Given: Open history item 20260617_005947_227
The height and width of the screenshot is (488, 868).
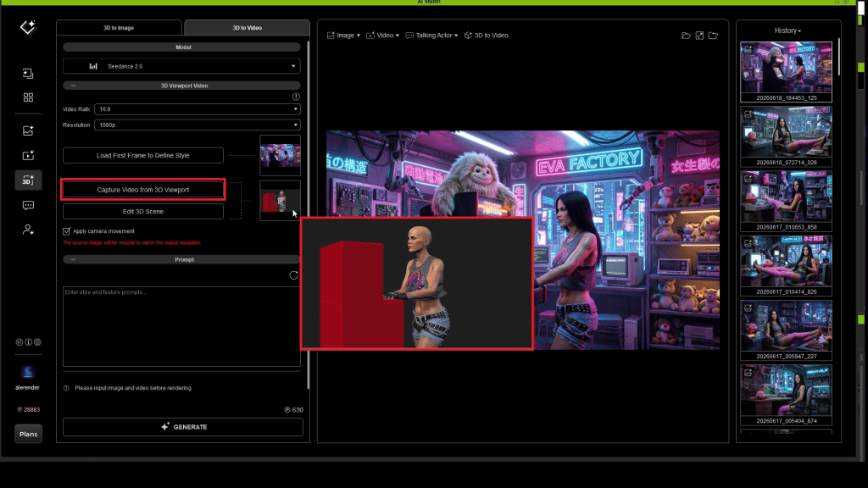Looking at the screenshot, I should click(x=786, y=331).
